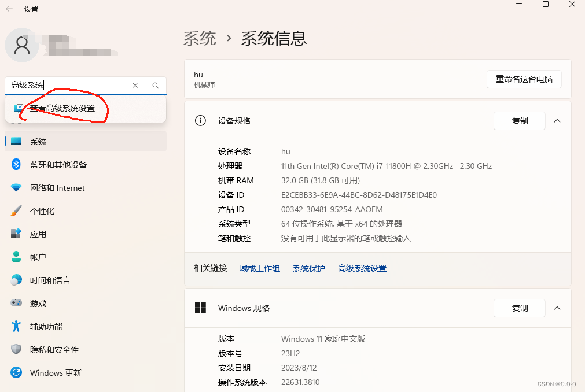Viewport: 585px width, 392px height.
Task: Click OS build 22631.3810
Action: pyautogui.click(x=300, y=382)
